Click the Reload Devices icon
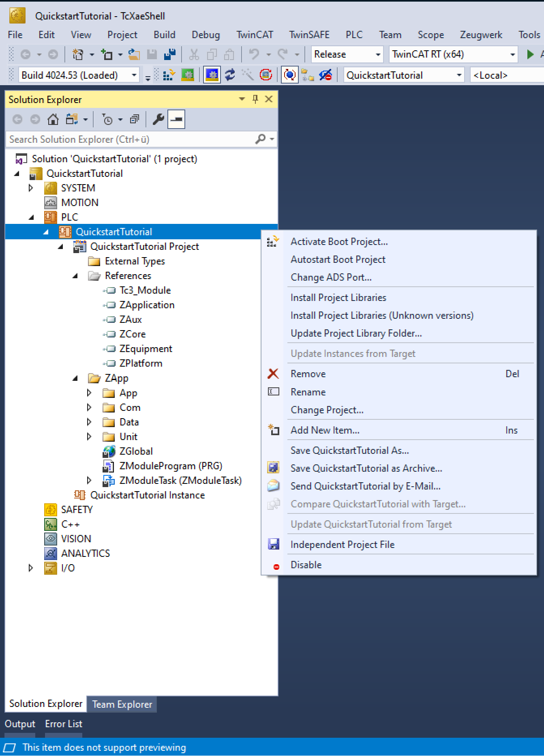The image size is (544, 756). click(x=230, y=75)
